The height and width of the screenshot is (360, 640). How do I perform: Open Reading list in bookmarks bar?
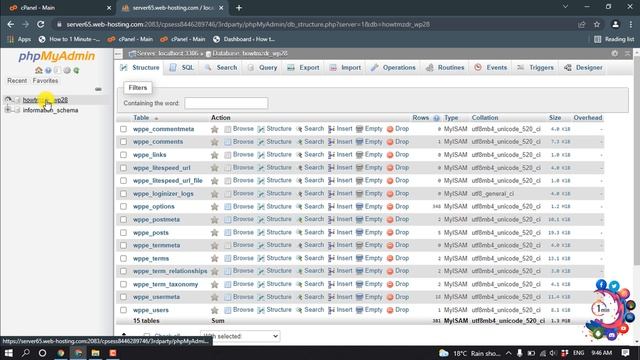[x=614, y=39]
